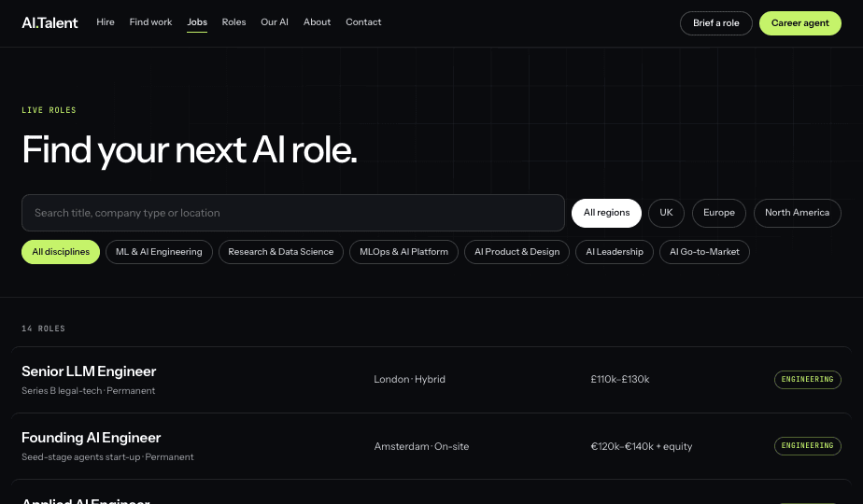Open the Hire nav item
Viewport: 863px width, 504px height.
(x=106, y=22)
